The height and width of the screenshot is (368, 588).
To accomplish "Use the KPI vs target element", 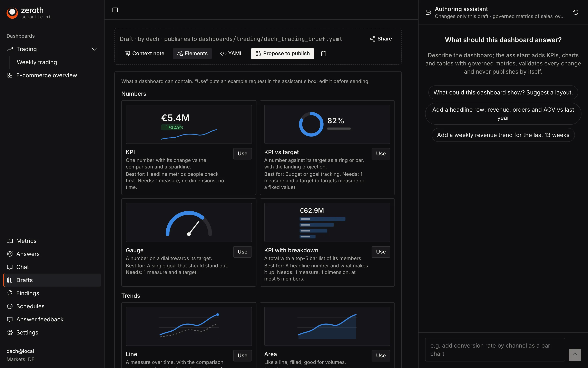I will click(381, 154).
